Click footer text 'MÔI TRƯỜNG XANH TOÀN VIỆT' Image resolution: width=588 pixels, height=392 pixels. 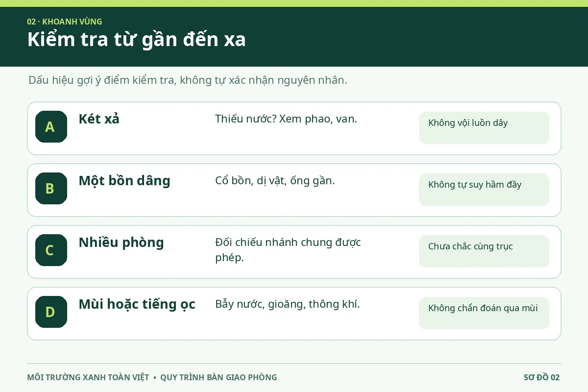pos(88,377)
